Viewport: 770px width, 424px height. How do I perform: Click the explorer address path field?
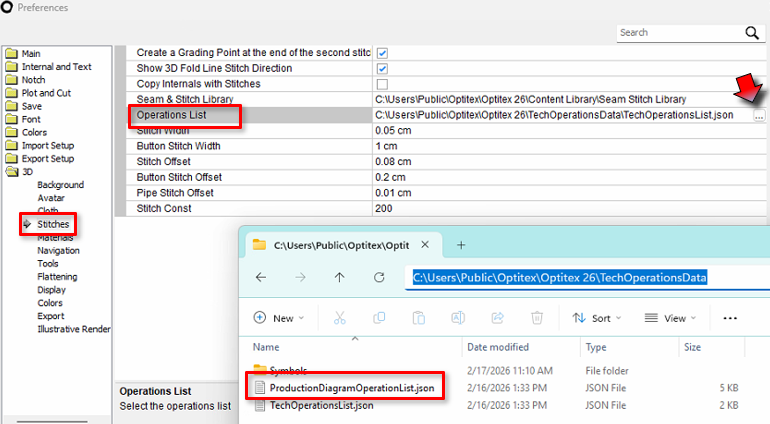tap(560, 277)
